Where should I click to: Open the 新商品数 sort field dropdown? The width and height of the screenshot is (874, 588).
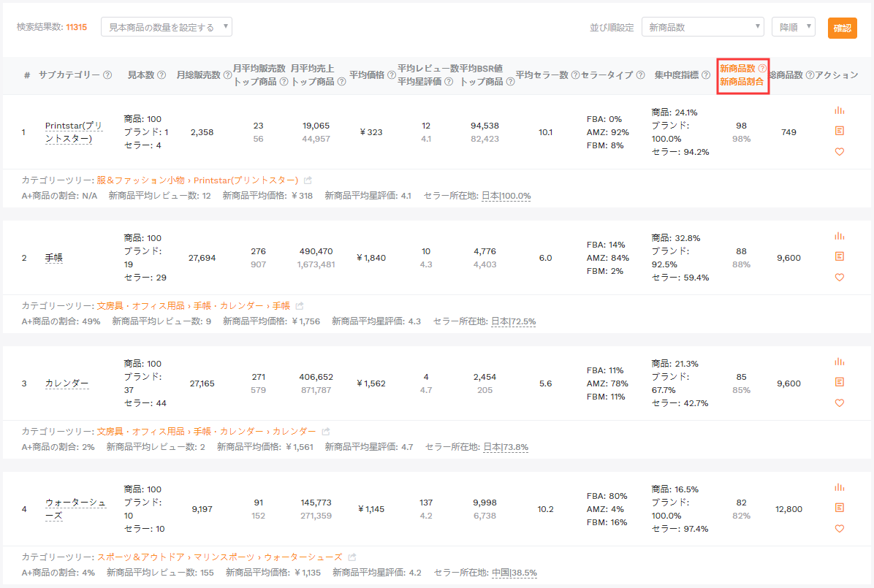(702, 27)
